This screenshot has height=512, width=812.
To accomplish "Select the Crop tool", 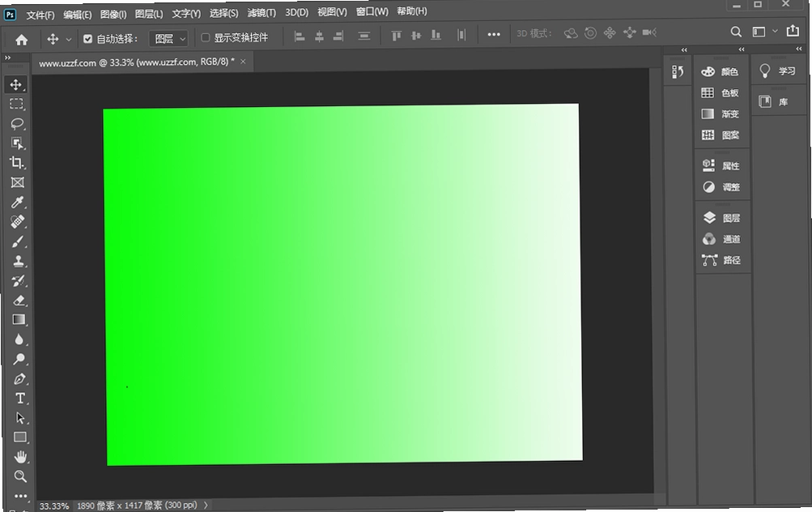I will coord(17,163).
